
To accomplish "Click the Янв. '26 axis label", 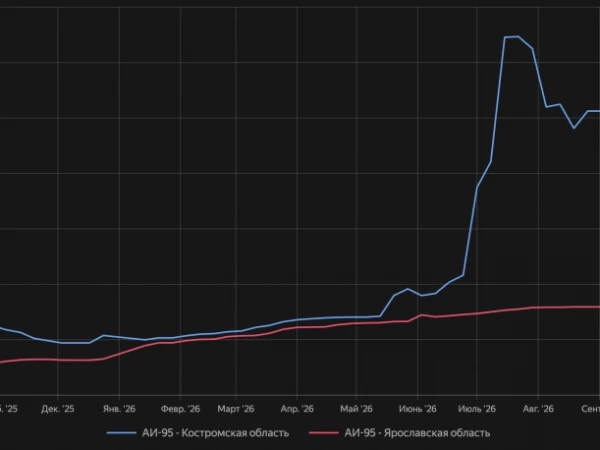I will [119, 409].
